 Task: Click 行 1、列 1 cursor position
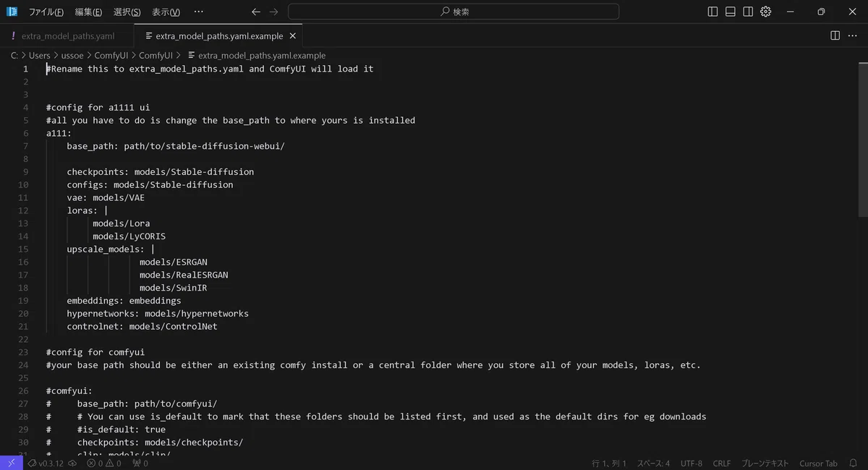tap(609, 463)
